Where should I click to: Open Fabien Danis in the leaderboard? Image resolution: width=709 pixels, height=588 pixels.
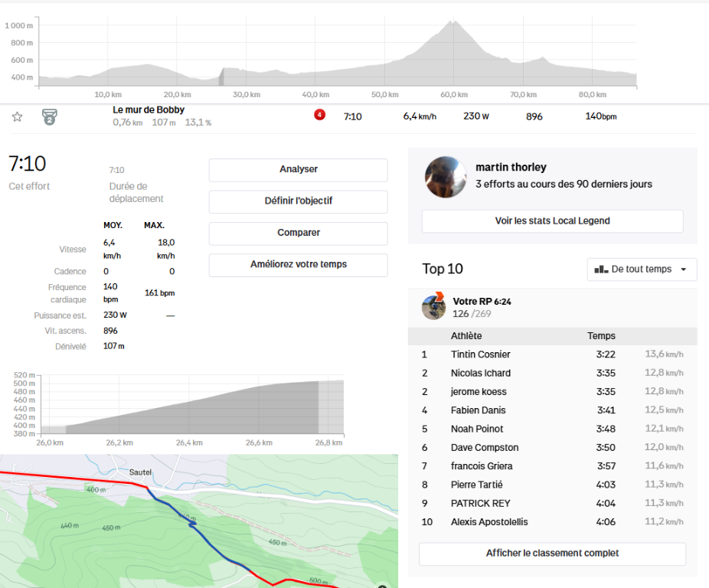click(478, 410)
